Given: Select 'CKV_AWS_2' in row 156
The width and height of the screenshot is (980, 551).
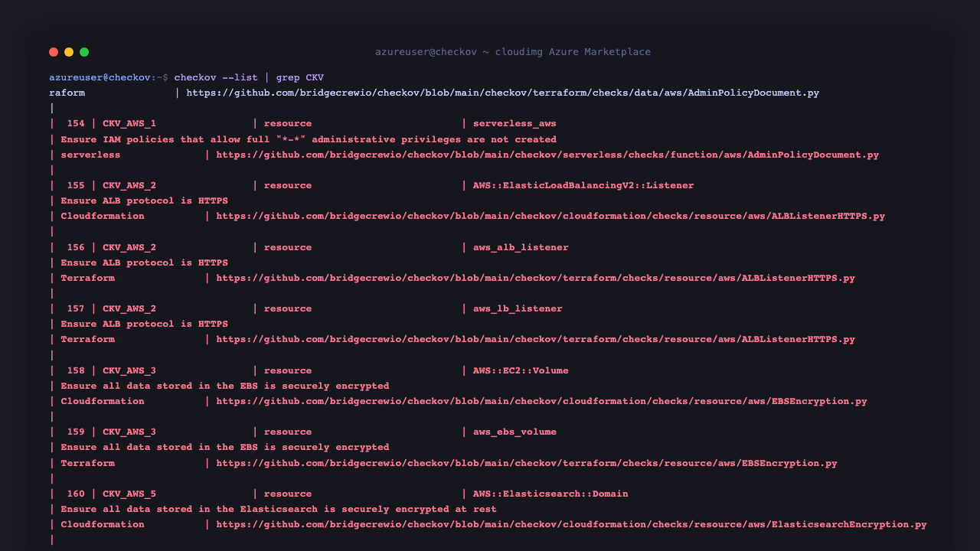Looking at the screenshot, I should point(129,247).
